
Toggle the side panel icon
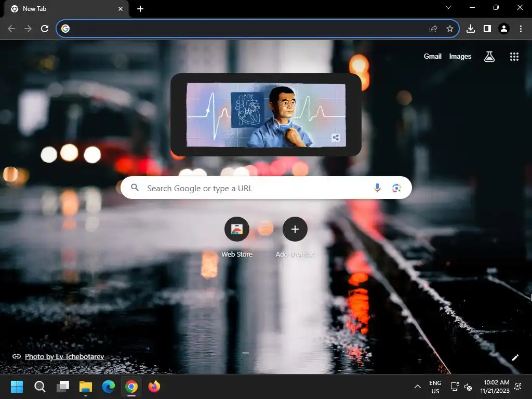click(x=487, y=29)
